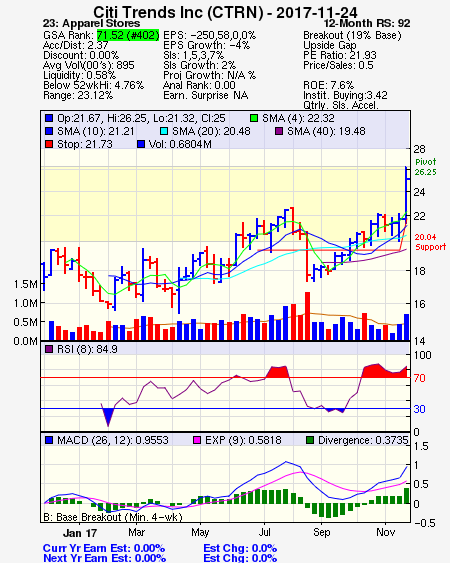Click the 'Divergence: 0.3735' legend text
This screenshot has height=563, width=450.
click(x=363, y=440)
